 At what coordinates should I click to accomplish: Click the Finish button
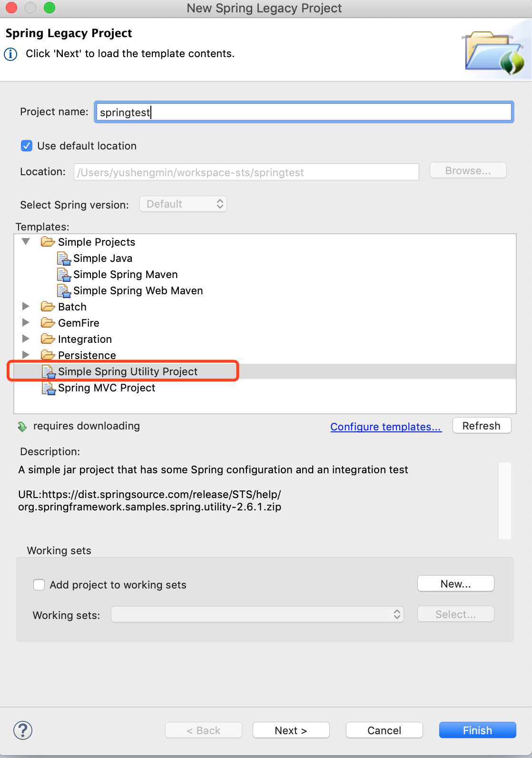tap(478, 730)
